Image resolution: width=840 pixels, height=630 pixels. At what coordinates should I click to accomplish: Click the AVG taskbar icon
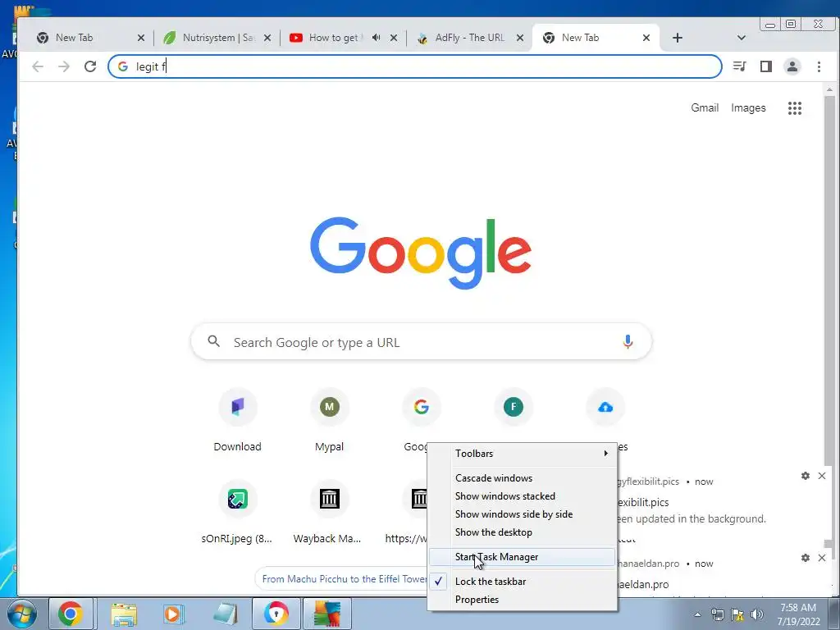(326, 614)
